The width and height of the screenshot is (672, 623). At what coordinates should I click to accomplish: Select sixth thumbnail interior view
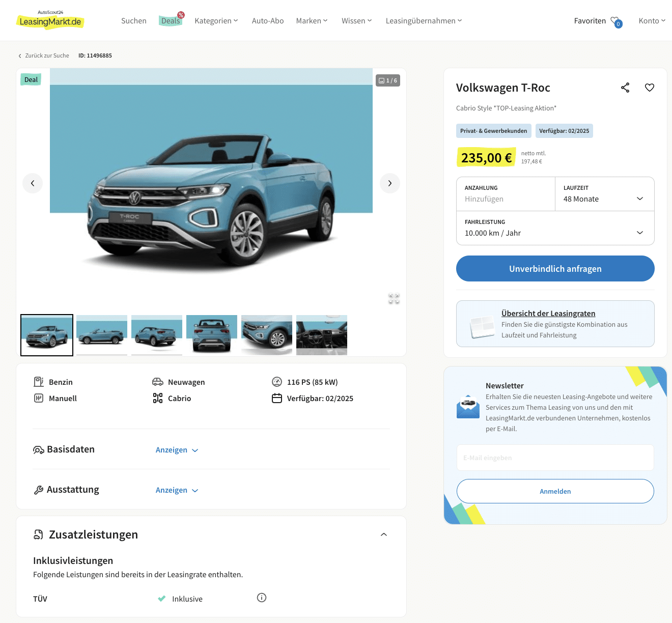322,335
